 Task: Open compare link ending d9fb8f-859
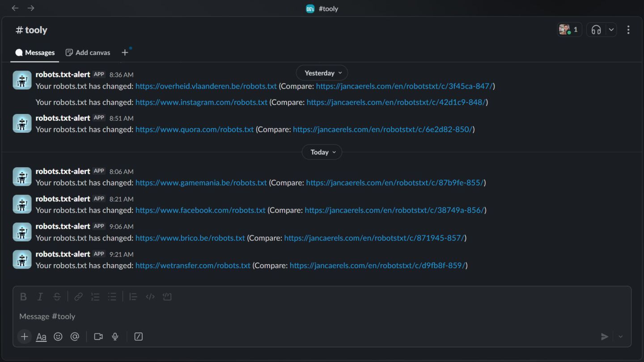(x=377, y=265)
